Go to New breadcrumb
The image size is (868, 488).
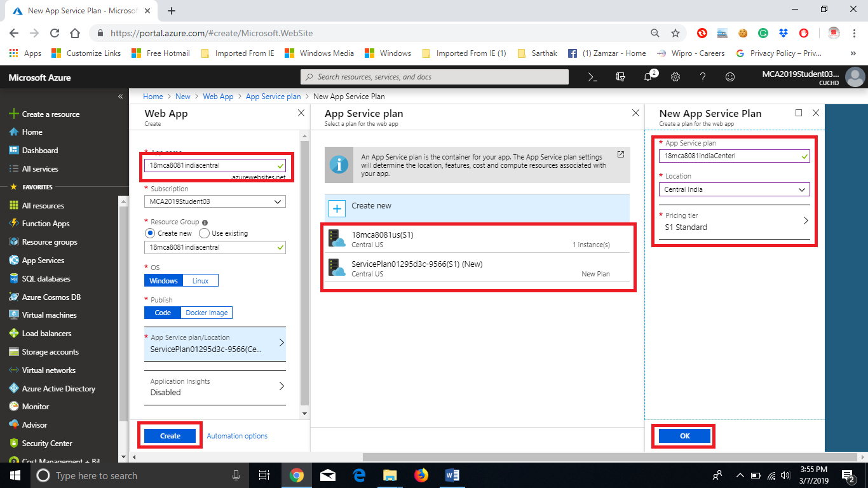(x=183, y=97)
